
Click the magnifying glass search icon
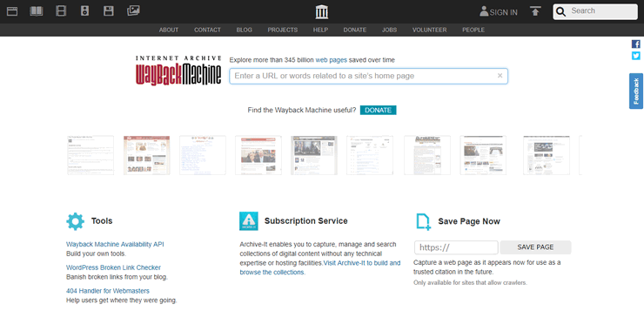click(x=561, y=11)
